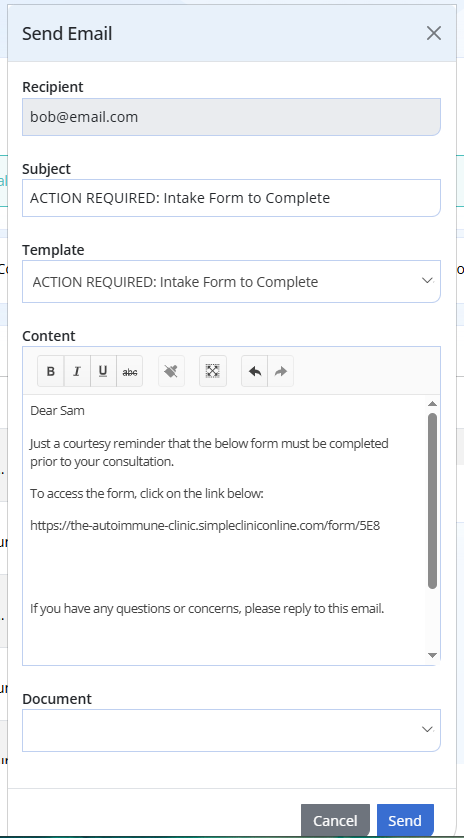This screenshot has height=838, width=464.
Task: Open the Template dropdown
Action: (231, 282)
